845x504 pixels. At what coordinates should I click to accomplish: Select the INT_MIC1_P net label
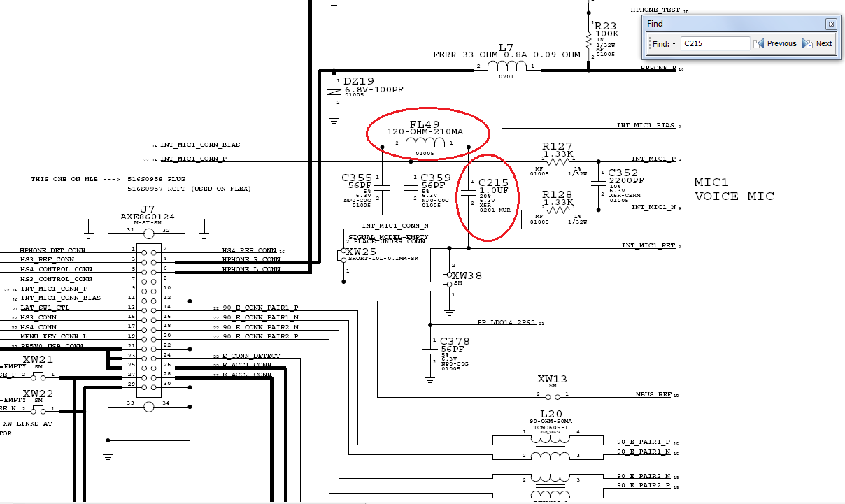(x=653, y=159)
